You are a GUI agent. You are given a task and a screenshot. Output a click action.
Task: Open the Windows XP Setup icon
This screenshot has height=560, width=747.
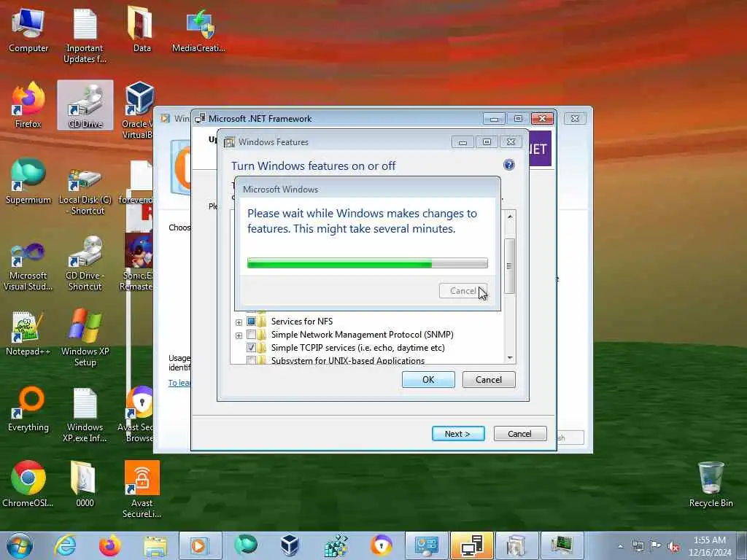pos(85,337)
